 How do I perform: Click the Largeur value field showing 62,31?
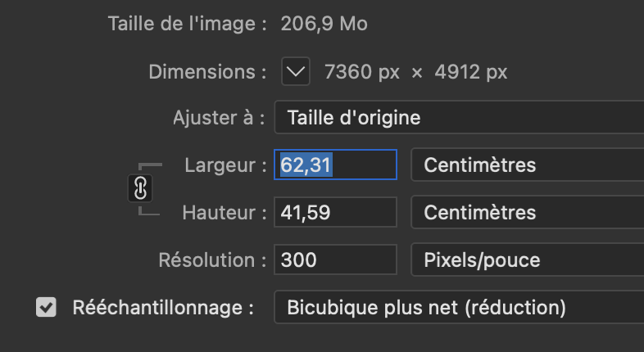335,165
